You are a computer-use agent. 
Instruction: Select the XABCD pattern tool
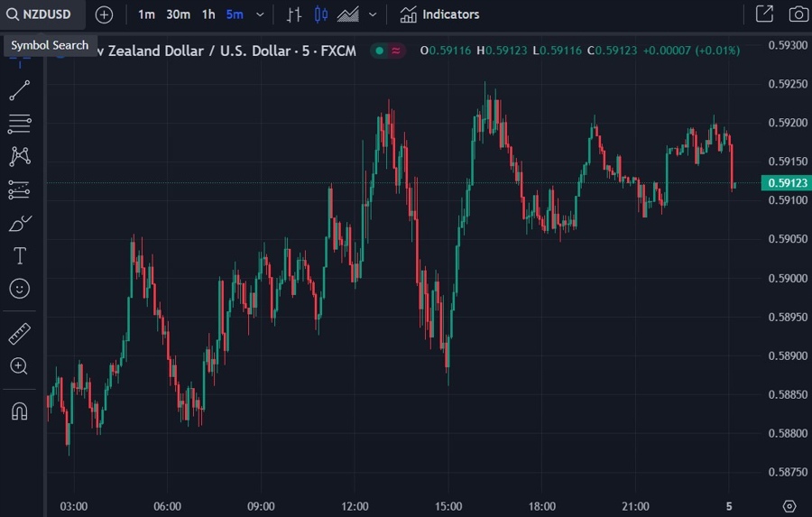pyautogui.click(x=20, y=156)
